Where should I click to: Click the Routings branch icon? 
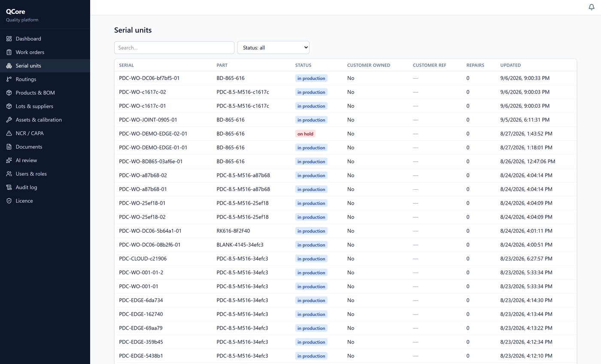click(9, 79)
